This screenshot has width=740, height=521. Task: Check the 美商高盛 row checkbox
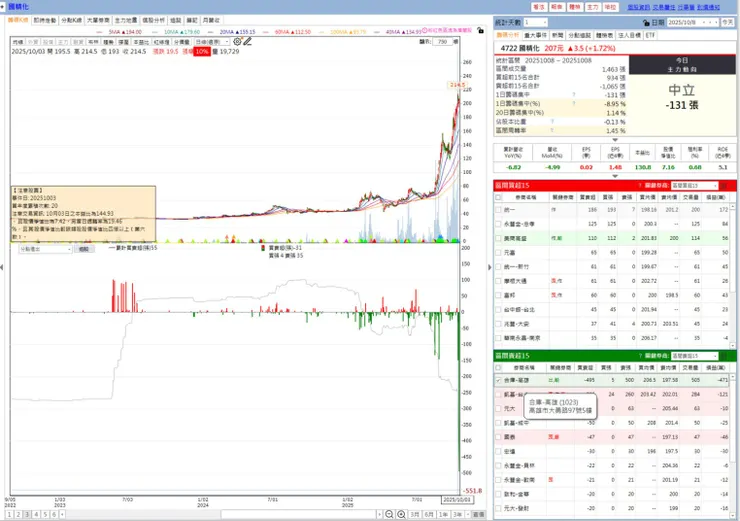498,238
